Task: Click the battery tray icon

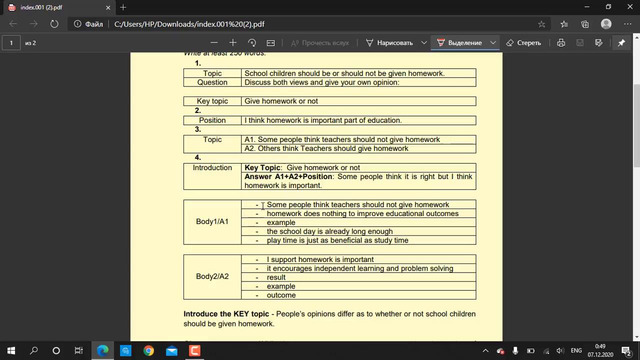Action: (531, 351)
